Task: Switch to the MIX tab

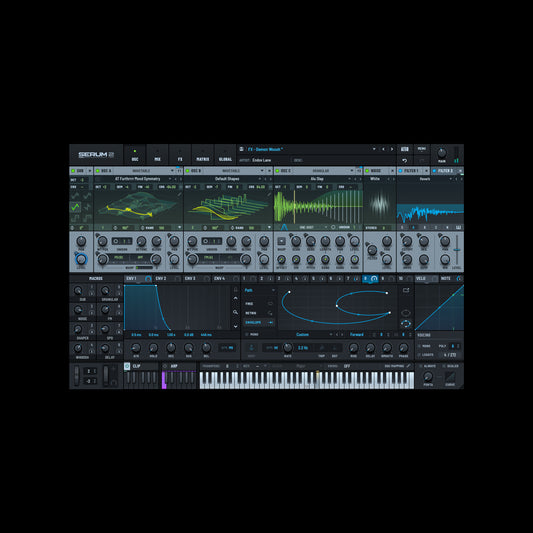Action: click(x=157, y=155)
